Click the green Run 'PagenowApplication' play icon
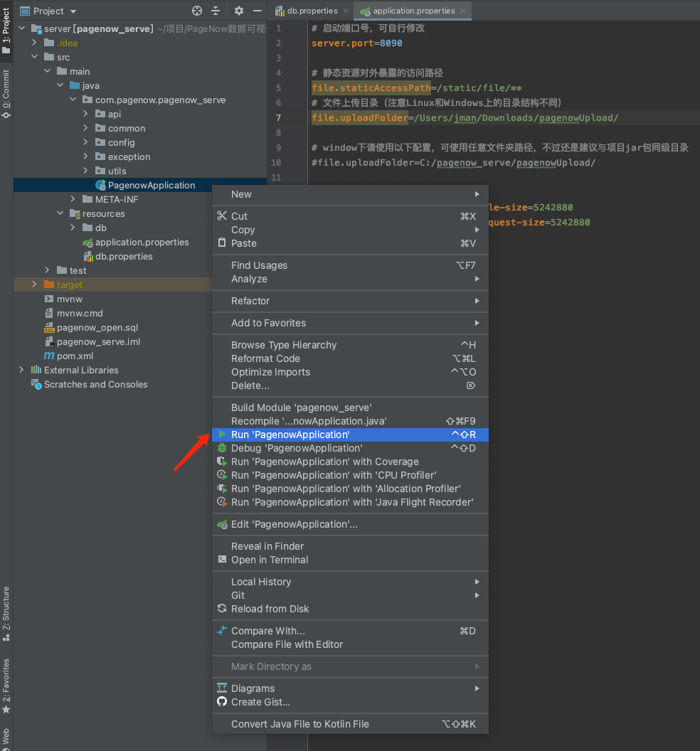 222,435
